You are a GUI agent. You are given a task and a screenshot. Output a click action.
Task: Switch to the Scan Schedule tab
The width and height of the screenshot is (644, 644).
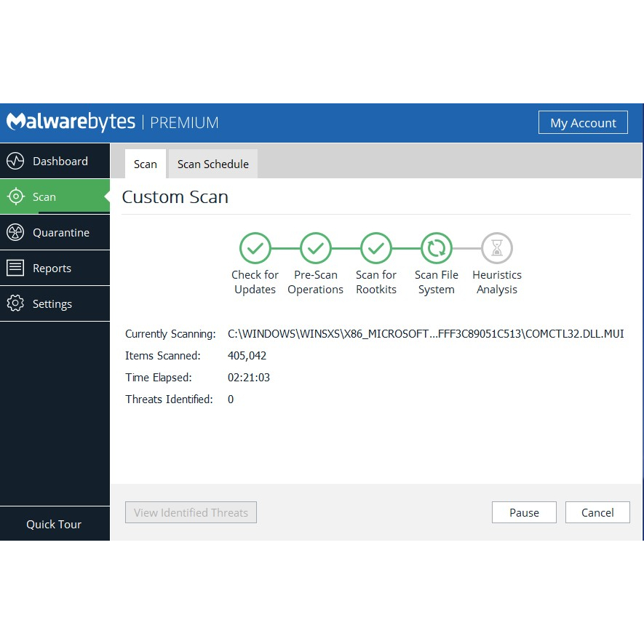pyautogui.click(x=213, y=164)
